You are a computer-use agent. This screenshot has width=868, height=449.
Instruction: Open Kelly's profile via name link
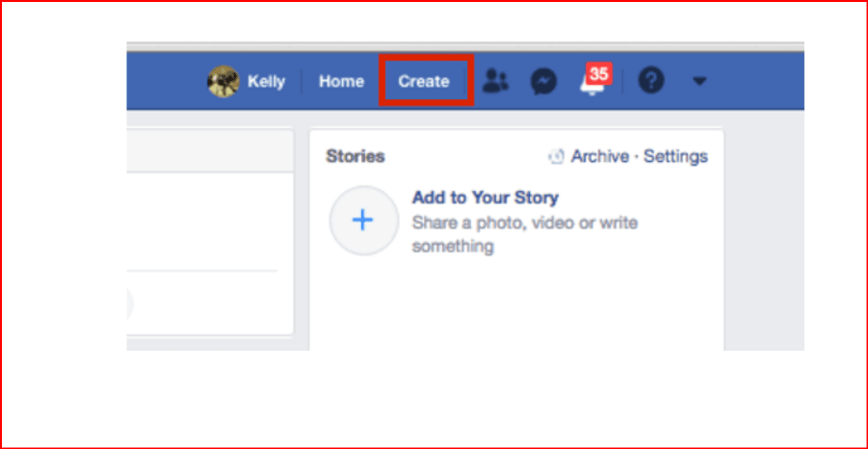(x=266, y=82)
